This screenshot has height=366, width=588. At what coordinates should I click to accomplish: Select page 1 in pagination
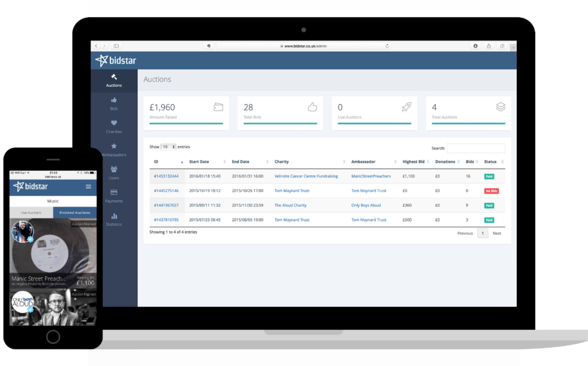point(483,233)
